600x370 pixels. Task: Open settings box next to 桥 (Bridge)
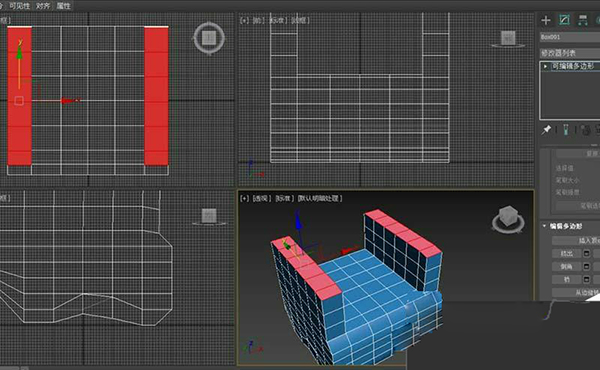pyautogui.click(x=586, y=279)
